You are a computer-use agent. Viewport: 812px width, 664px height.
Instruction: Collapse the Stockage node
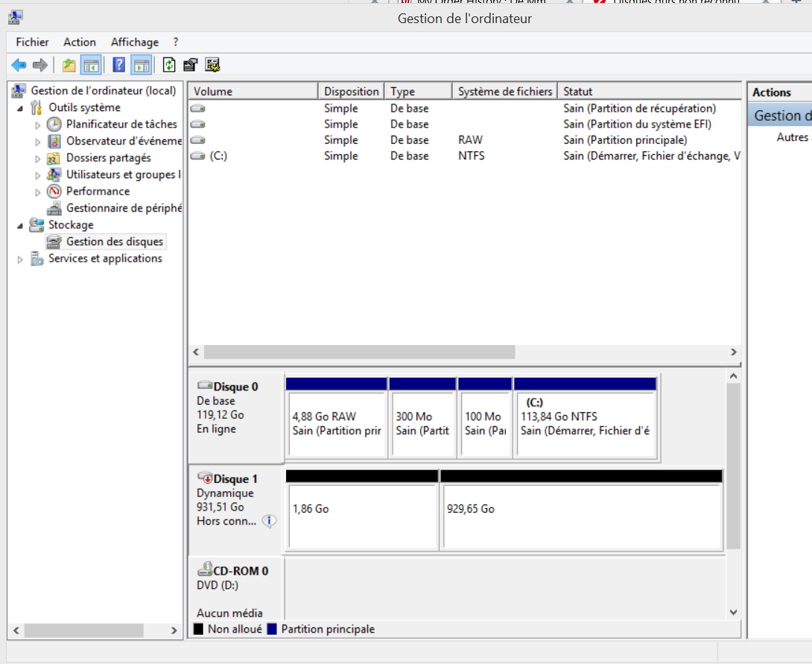(x=20, y=225)
